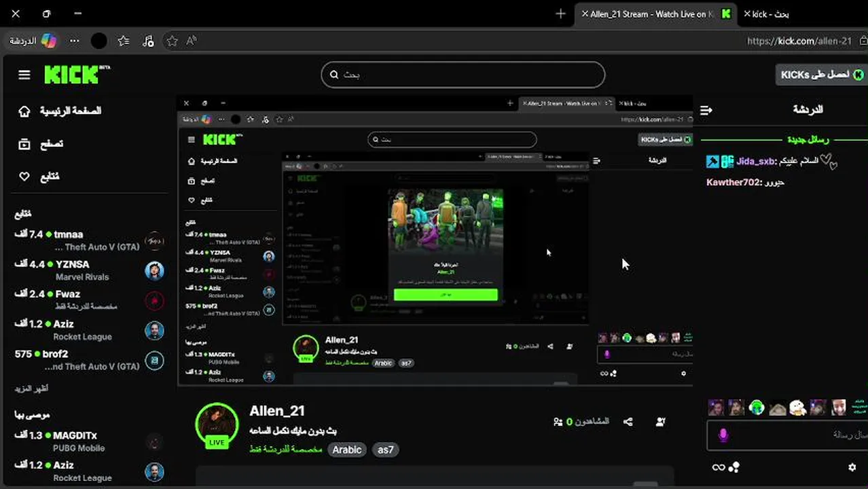The width and height of the screenshot is (868, 489).
Task: Open YZNSA Marvel Rivals channel
Action: coord(88,270)
